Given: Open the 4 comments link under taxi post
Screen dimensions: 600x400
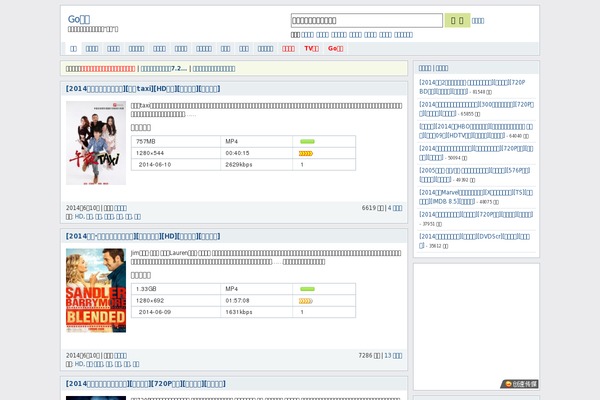Looking at the screenshot, I should [395, 208].
